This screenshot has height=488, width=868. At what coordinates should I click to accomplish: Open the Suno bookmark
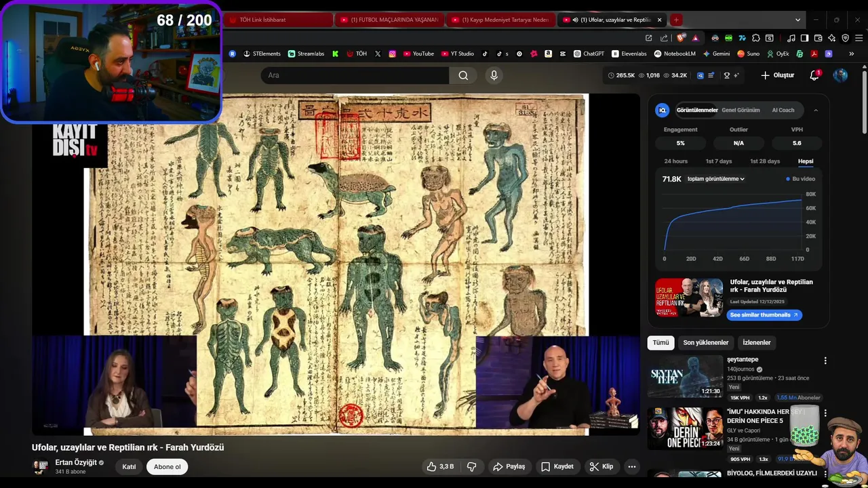pos(749,54)
